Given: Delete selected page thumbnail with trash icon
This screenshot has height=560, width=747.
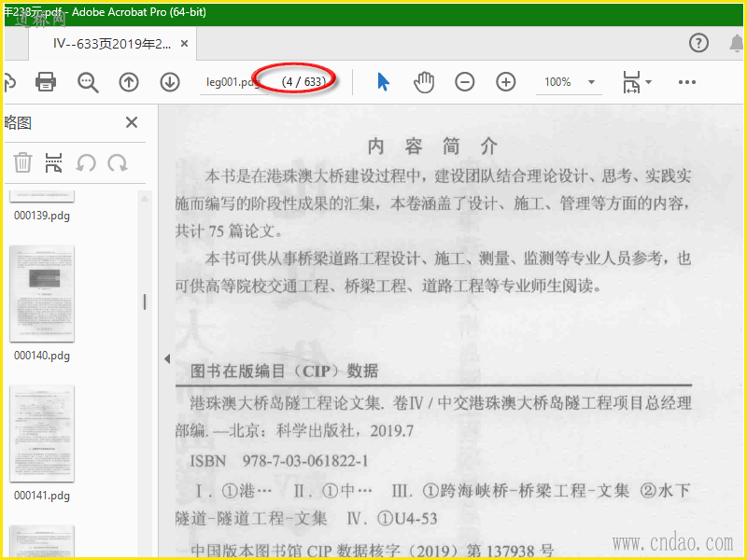Looking at the screenshot, I should coord(22,162).
